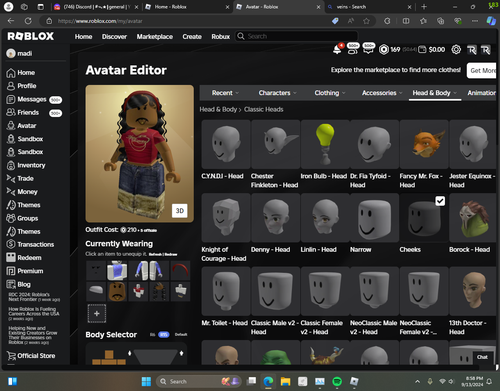
Task: Click the Get More button
Action: click(482, 70)
